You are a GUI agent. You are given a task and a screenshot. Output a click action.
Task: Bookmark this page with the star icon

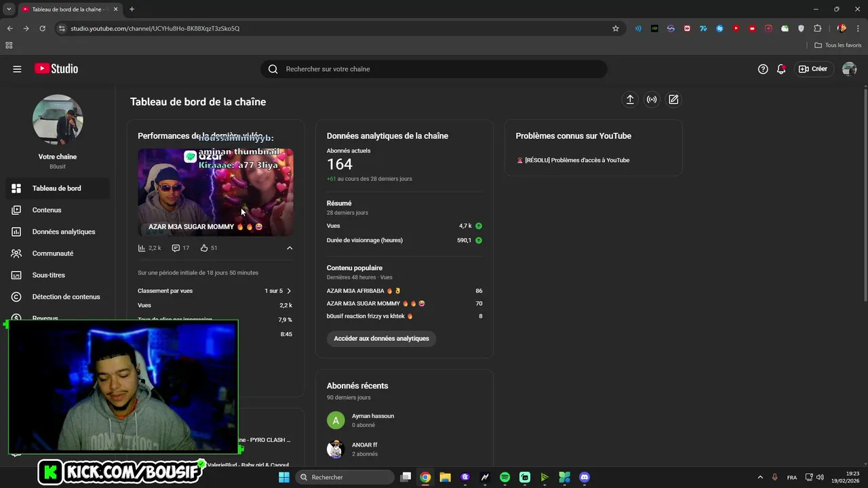tap(616, 28)
